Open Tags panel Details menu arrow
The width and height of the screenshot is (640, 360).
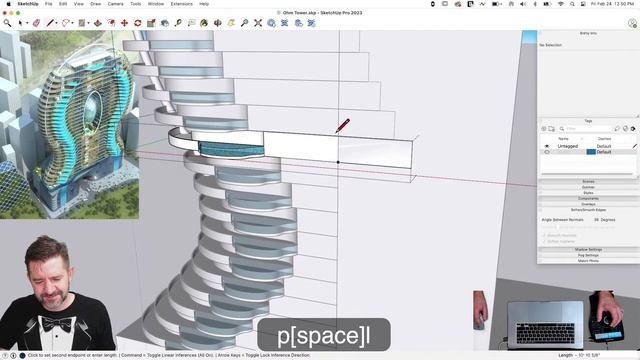coord(633,129)
